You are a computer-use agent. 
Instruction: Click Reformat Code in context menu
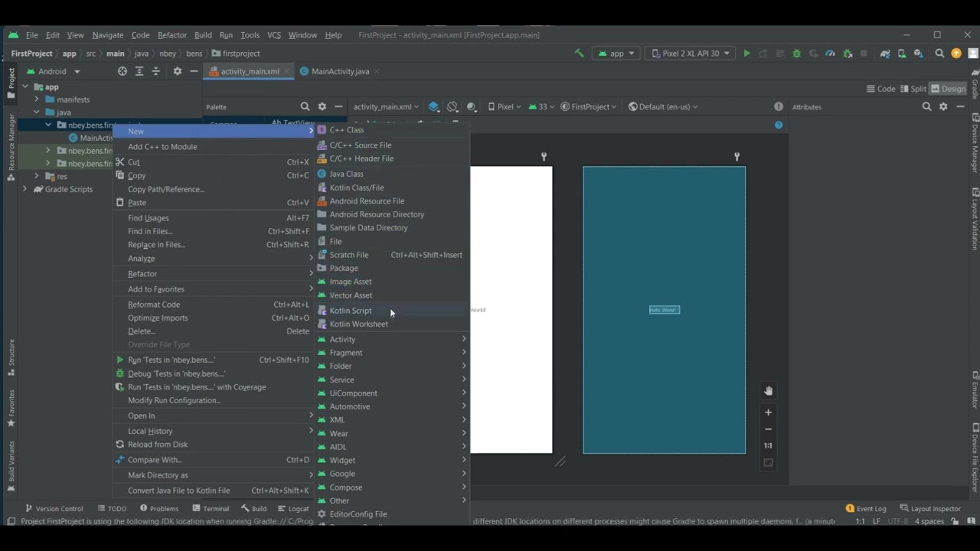point(214,305)
